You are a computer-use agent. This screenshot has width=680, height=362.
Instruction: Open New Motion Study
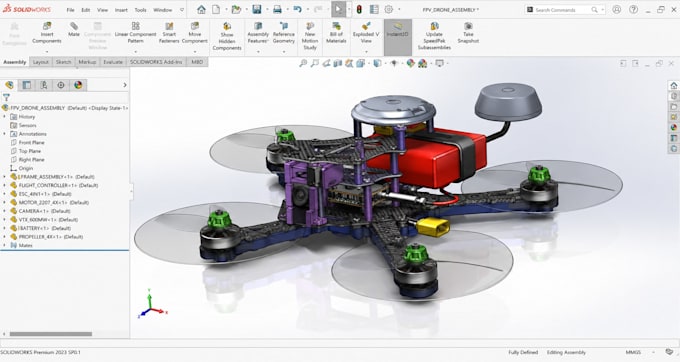point(310,36)
